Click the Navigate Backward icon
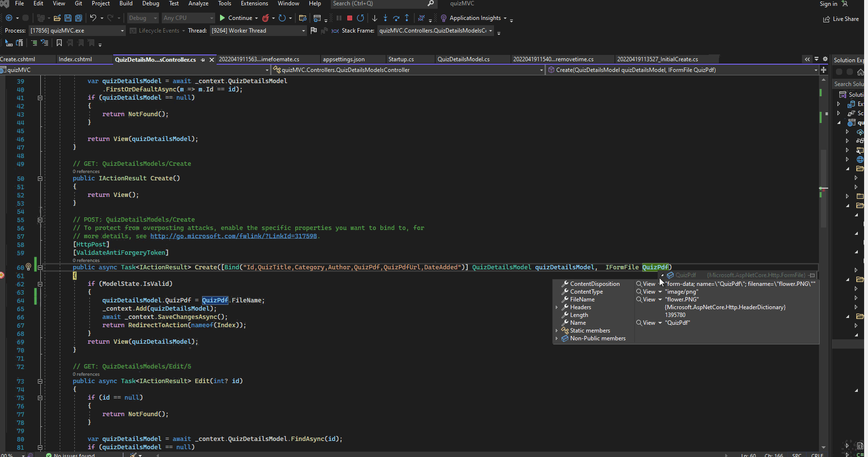This screenshot has height=457, width=868. [9, 18]
